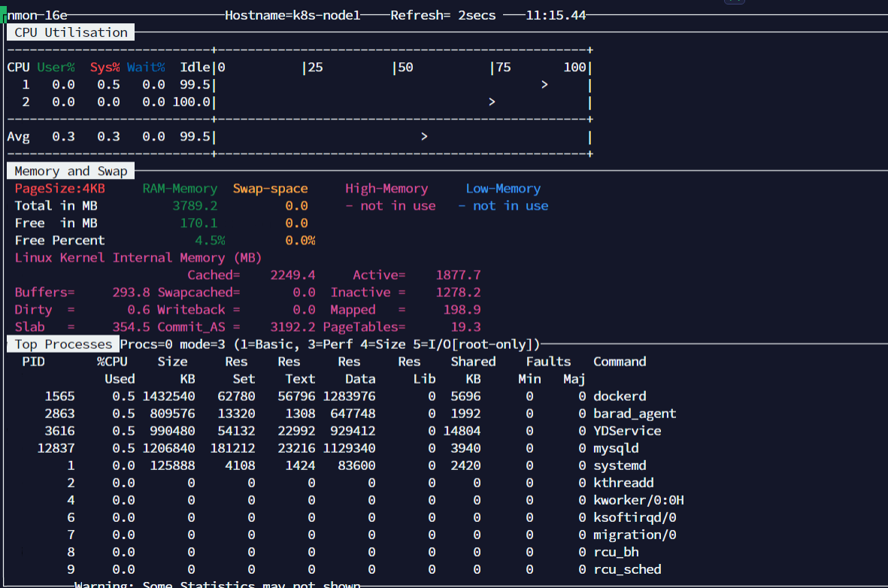Click PID 12837 in the process list
The width and height of the screenshot is (888, 588).
[56, 448]
